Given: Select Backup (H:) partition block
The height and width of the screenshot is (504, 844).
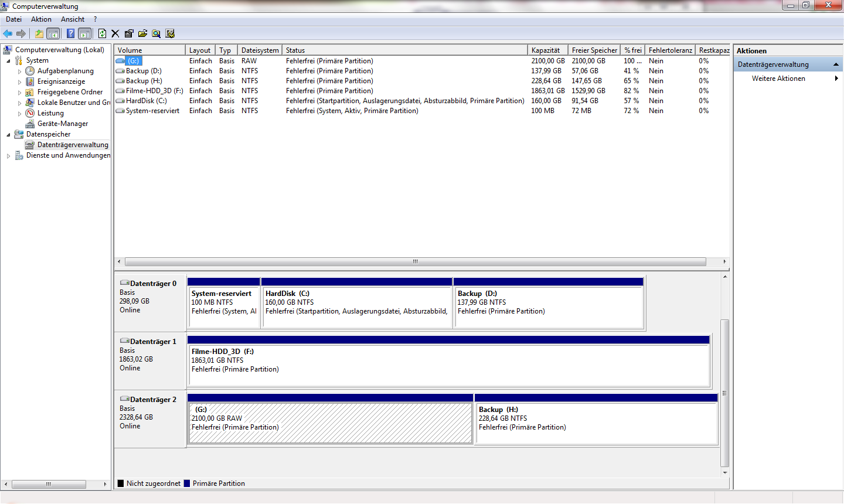Looking at the screenshot, I should (596, 418).
